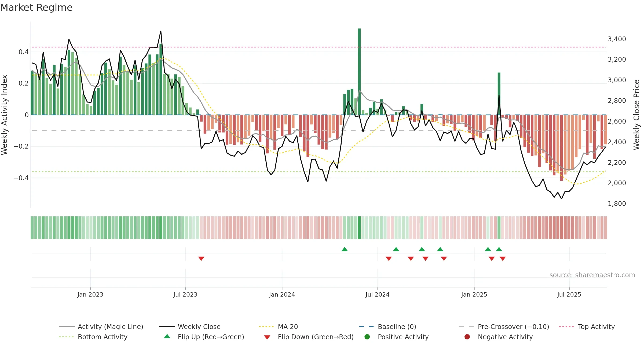644x362 pixels.
Task: Click the first red flip-down marker after Jul 2023
Action: coord(201,258)
